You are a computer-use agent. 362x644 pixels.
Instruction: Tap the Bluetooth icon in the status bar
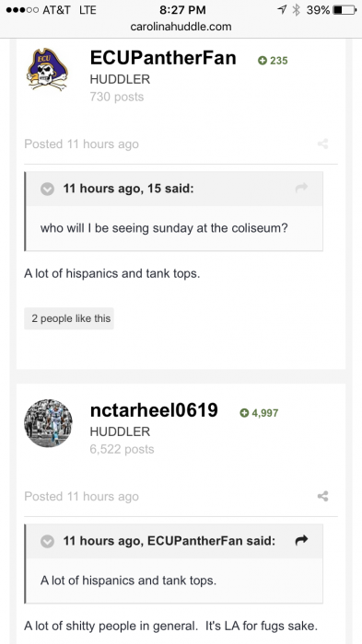(296, 10)
